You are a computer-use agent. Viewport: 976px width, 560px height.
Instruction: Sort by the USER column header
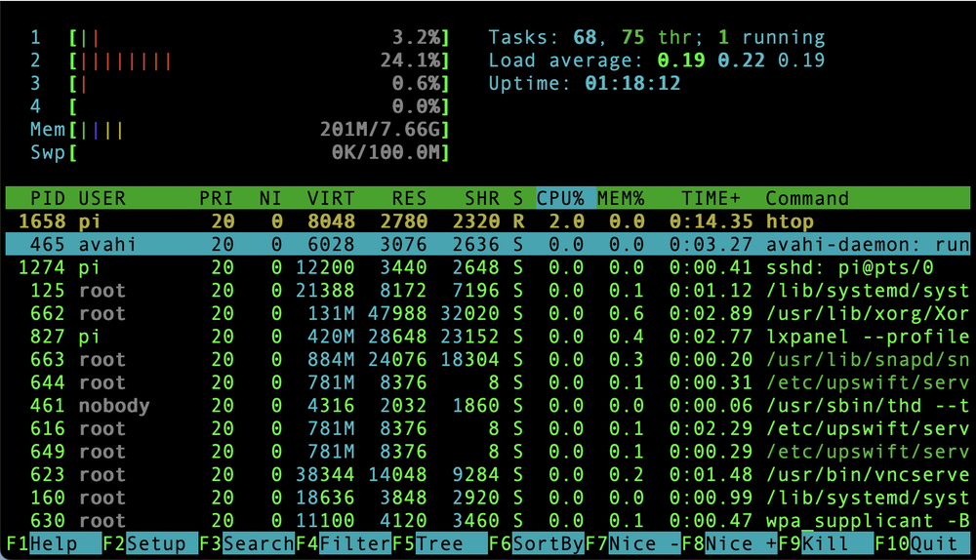tap(102, 198)
